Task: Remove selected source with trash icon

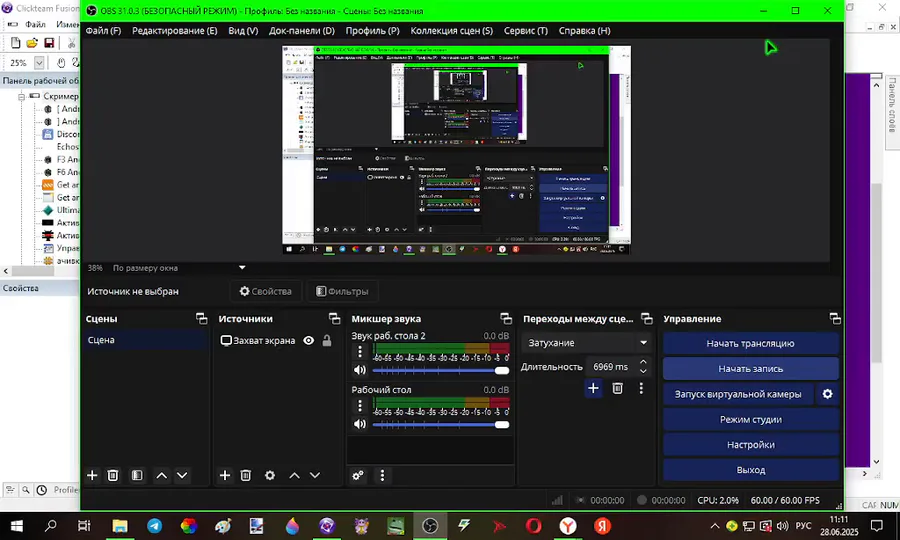Action: [246, 475]
